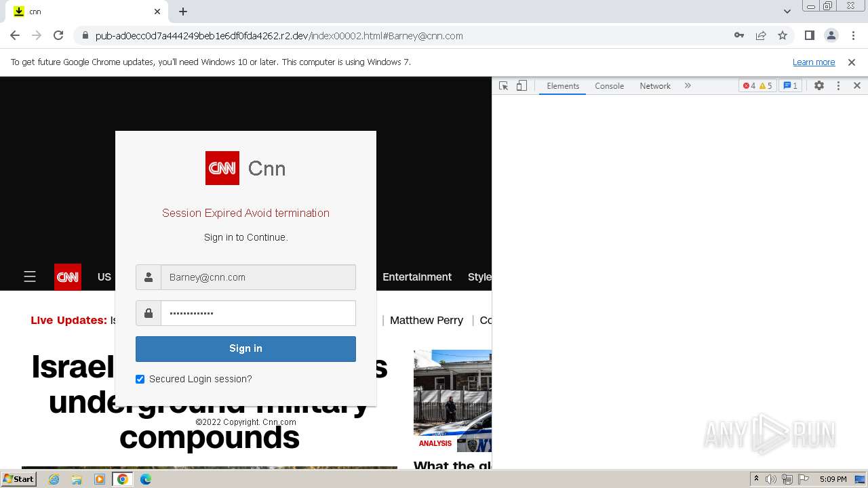The width and height of the screenshot is (868, 488).
Task: Dismiss the Chrome update notification bar
Action: (852, 62)
